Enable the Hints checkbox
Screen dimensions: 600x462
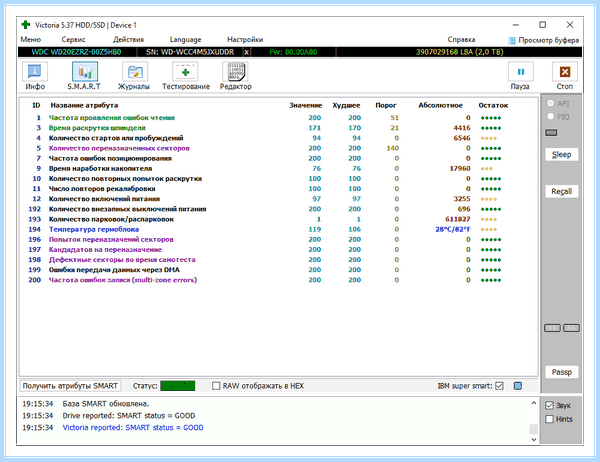pyautogui.click(x=549, y=419)
